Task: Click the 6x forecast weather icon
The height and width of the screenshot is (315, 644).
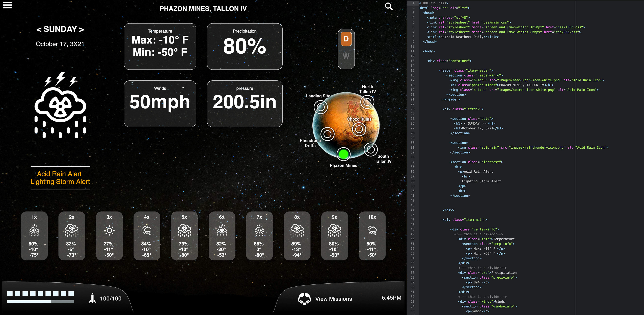Action: point(222,230)
